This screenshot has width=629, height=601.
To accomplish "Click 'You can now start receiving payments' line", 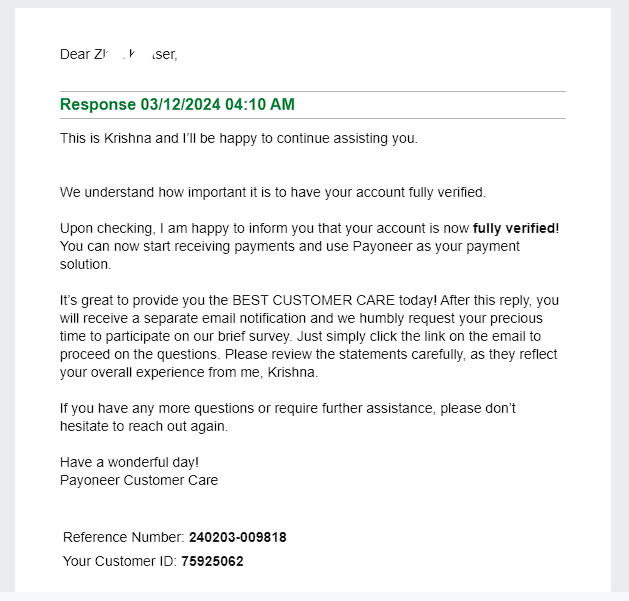I will point(290,246).
